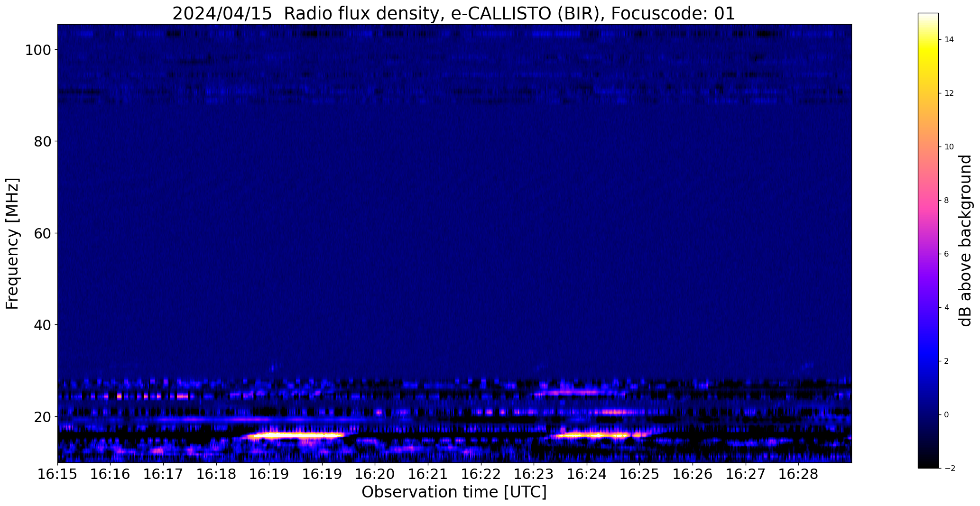Click the 'dB above background' colorbar label
The image size is (980, 506).
[965, 240]
